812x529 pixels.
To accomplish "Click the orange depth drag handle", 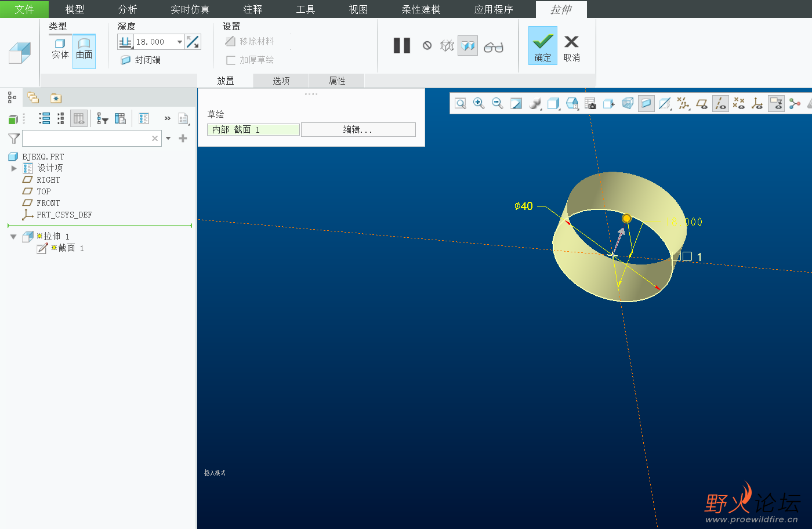I will pos(626,219).
